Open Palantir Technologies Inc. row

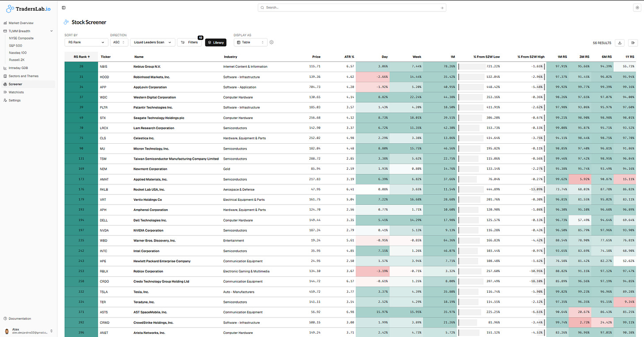350,107
